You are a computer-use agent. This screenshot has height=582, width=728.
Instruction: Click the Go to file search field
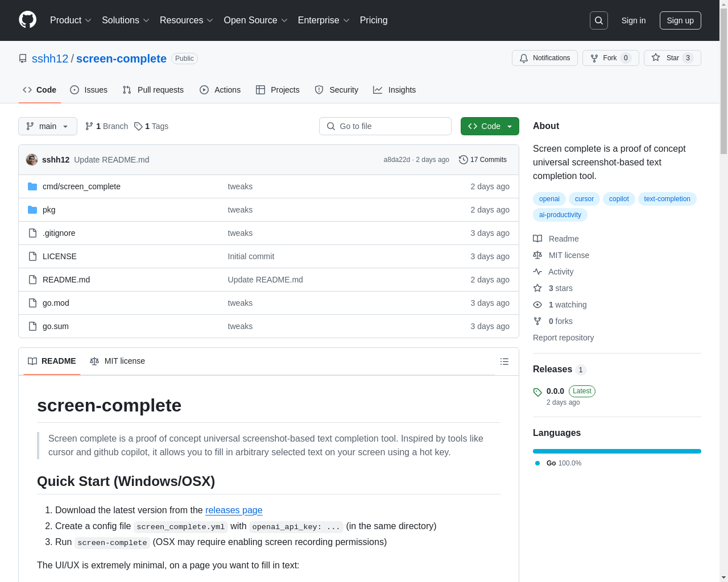point(385,126)
